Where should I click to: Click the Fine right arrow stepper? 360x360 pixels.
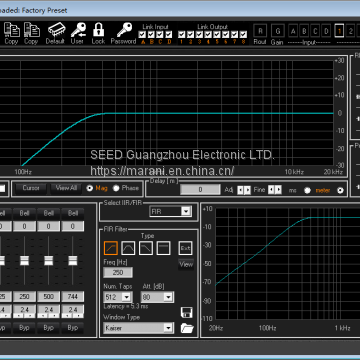click(278, 190)
